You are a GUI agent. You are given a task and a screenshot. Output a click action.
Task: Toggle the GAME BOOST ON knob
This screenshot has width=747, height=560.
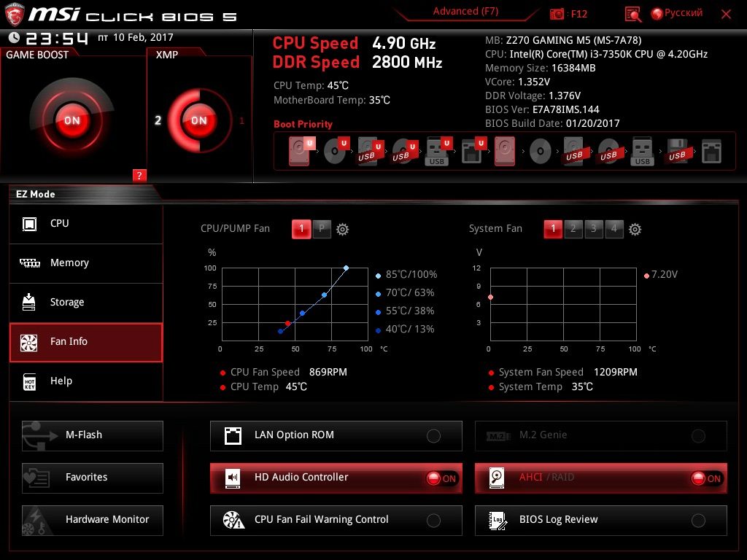tap(72, 120)
